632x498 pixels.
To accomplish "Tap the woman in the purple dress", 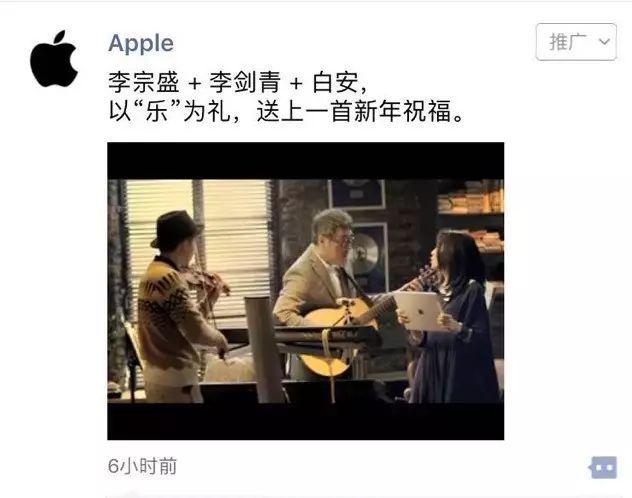I will point(453,318).
